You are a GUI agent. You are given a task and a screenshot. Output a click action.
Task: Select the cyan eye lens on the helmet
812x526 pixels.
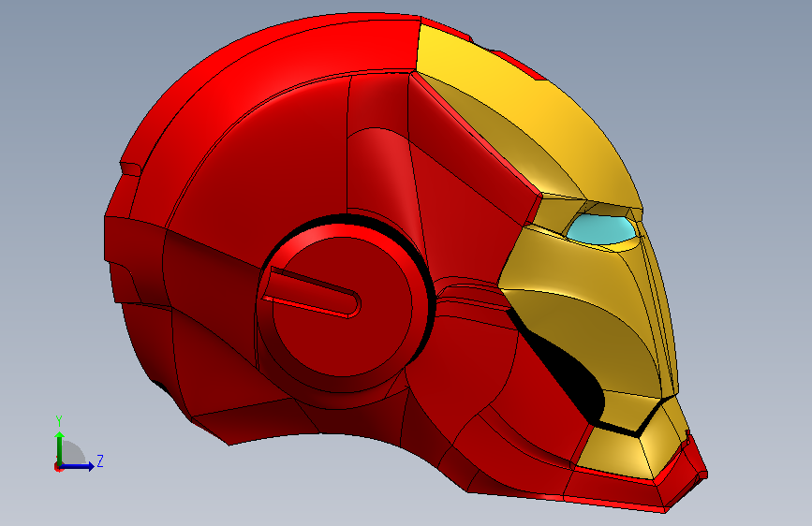click(600, 229)
